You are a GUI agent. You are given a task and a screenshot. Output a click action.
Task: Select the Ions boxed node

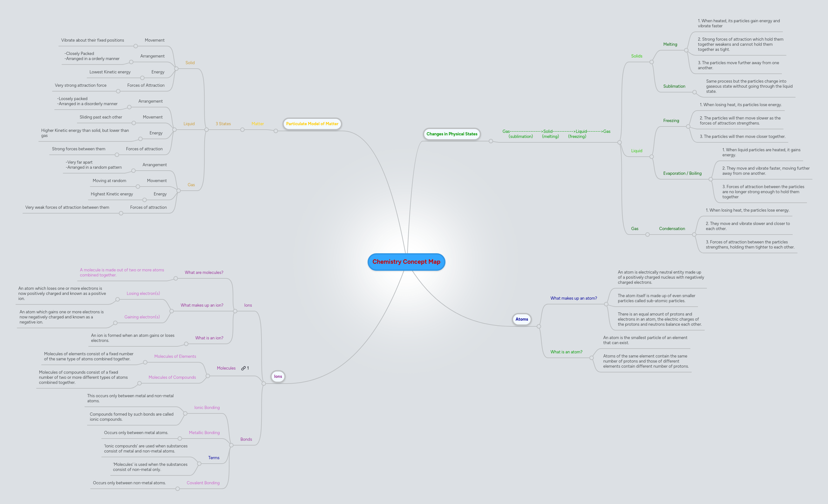(278, 377)
